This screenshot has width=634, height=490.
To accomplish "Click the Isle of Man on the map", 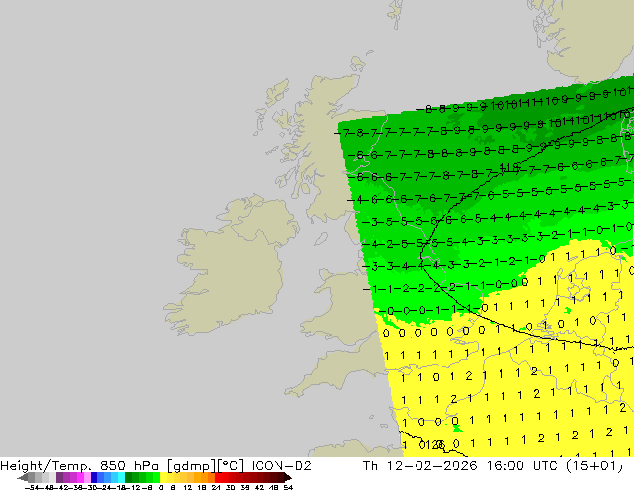I will coord(321,239).
